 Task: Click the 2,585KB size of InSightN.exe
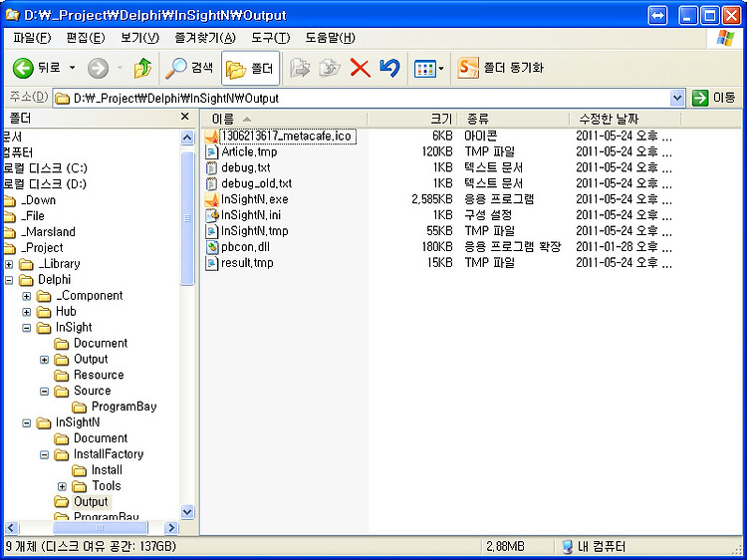[432, 199]
